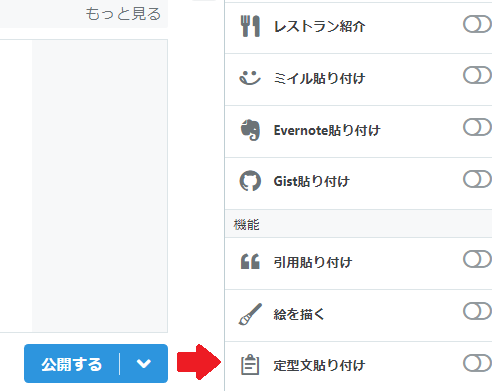Screen dimensions: 492x391
Task: Select the レストラン紹介 label
Action: click(x=319, y=26)
